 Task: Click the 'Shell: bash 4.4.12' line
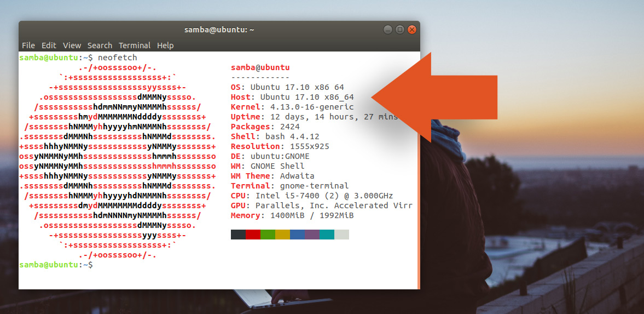tap(275, 136)
